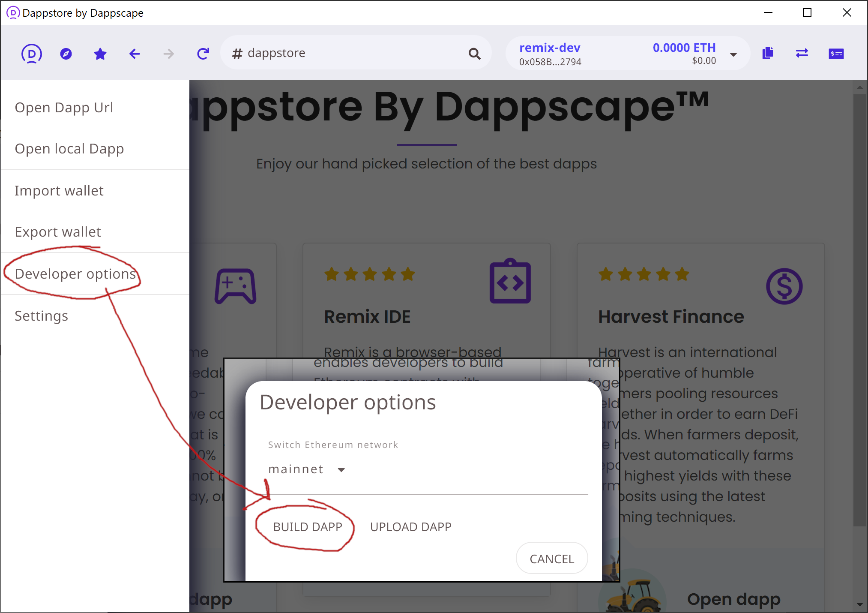
Task: Click the Harvest Finance dollar icon
Action: pyautogui.click(x=784, y=286)
